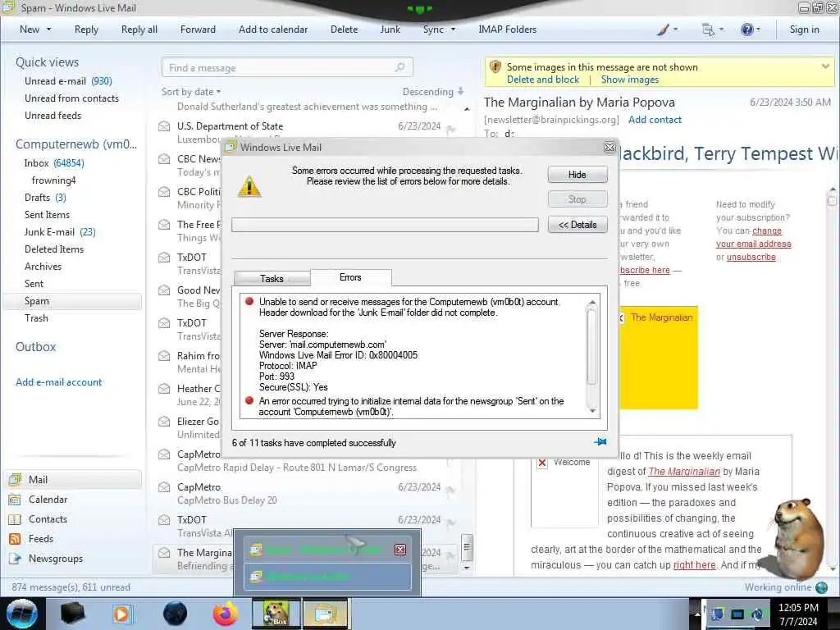Click the Mail navigation item
This screenshot has height=630, width=840.
click(x=72, y=479)
